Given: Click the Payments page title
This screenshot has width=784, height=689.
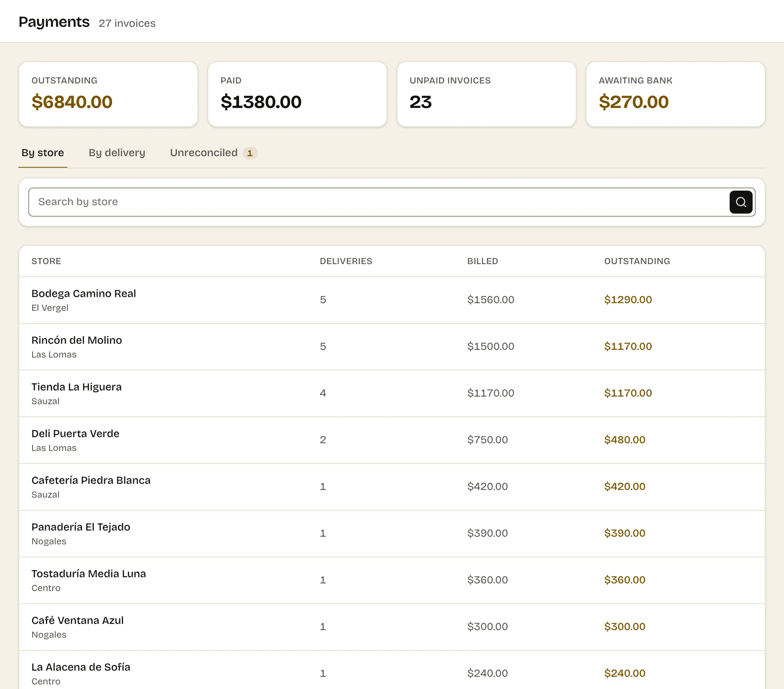Looking at the screenshot, I should [x=54, y=22].
